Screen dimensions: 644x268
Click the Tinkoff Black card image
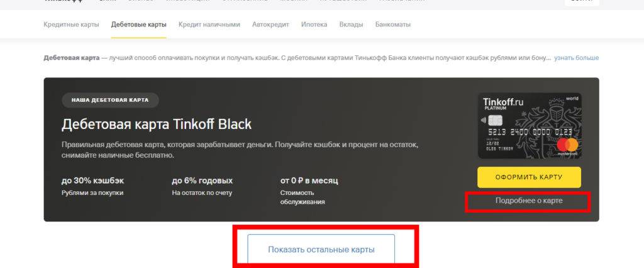tap(530, 126)
